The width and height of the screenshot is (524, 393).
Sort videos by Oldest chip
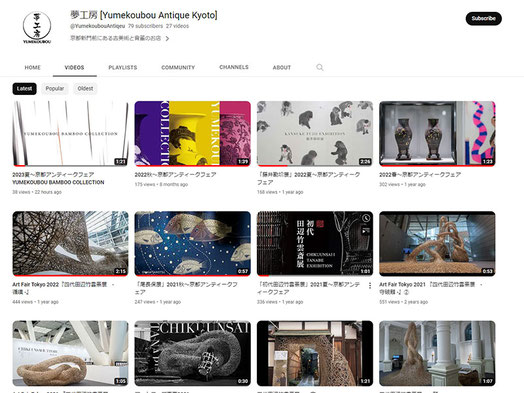click(x=85, y=89)
